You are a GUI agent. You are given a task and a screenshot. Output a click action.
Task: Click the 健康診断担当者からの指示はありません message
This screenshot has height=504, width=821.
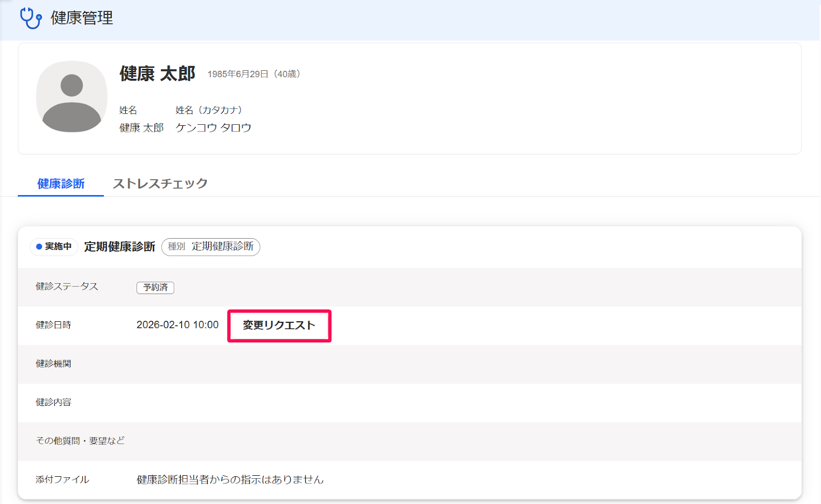click(230, 480)
